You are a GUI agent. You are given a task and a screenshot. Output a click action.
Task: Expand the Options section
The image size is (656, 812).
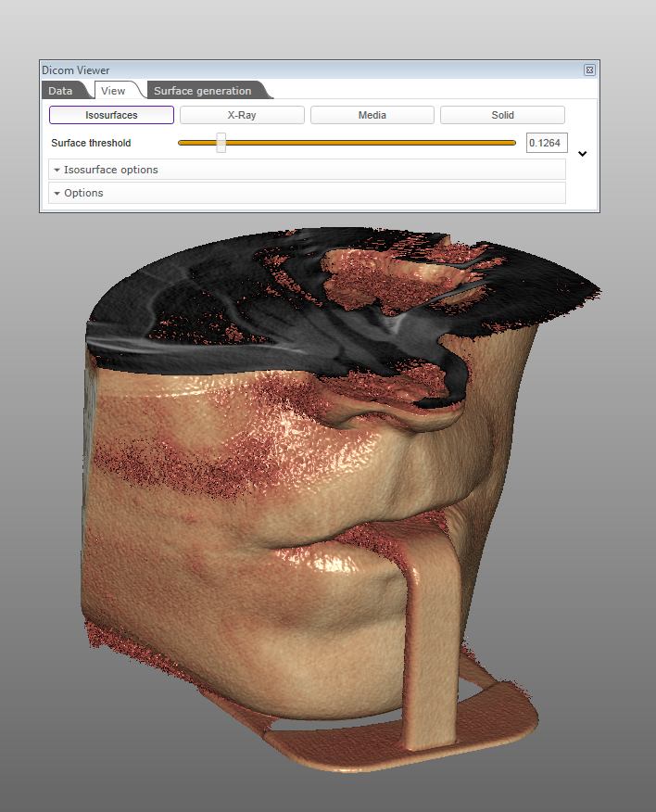307,193
